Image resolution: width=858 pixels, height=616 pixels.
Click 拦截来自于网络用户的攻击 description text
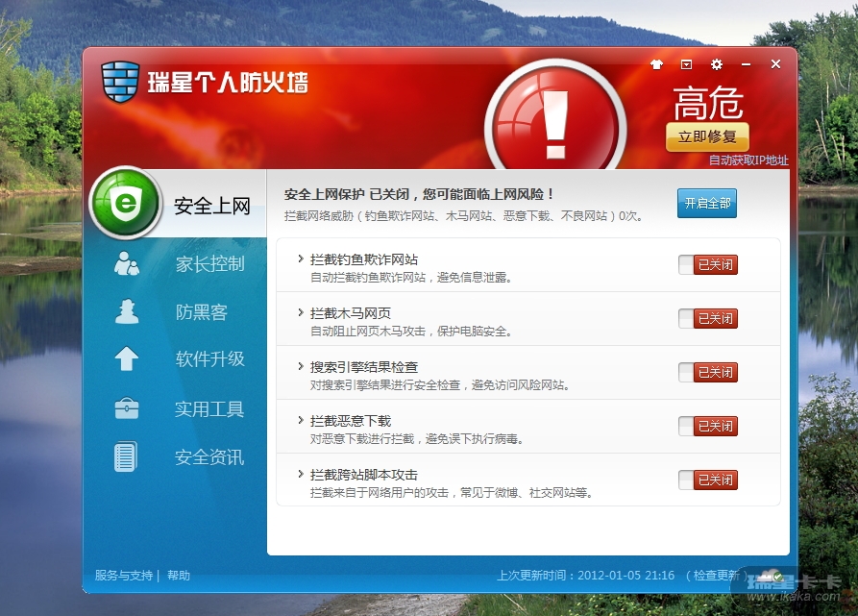pos(452,492)
